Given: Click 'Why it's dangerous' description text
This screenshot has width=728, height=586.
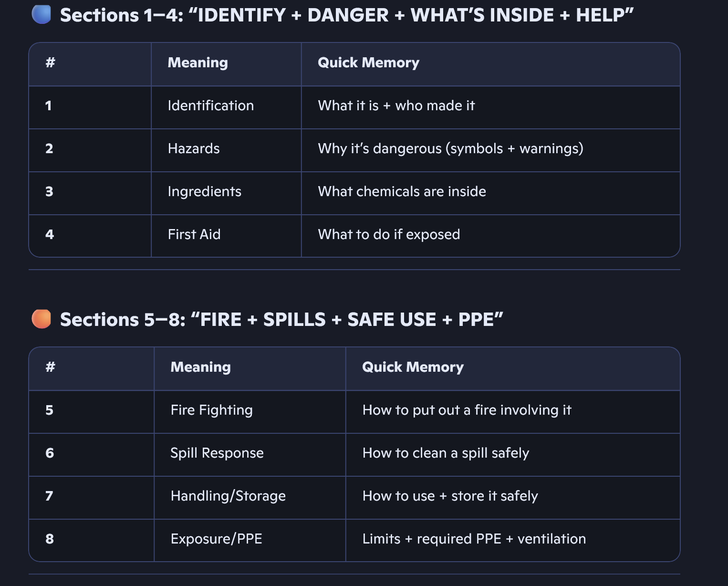Looking at the screenshot, I should (450, 149).
